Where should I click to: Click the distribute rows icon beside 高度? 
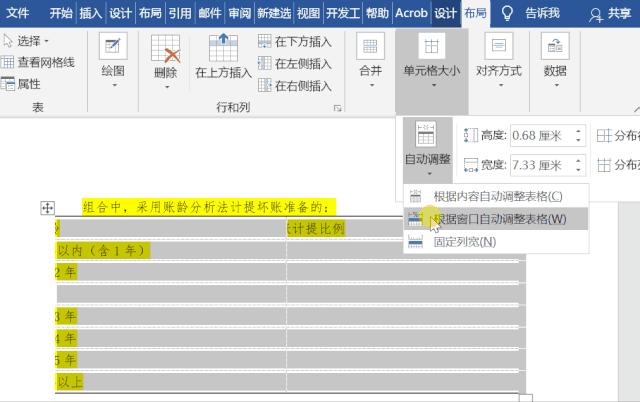pos(604,135)
